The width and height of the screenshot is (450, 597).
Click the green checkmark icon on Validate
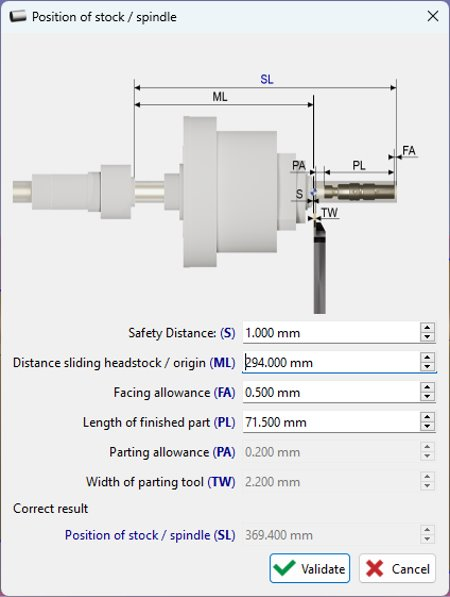click(x=285, y=568)
